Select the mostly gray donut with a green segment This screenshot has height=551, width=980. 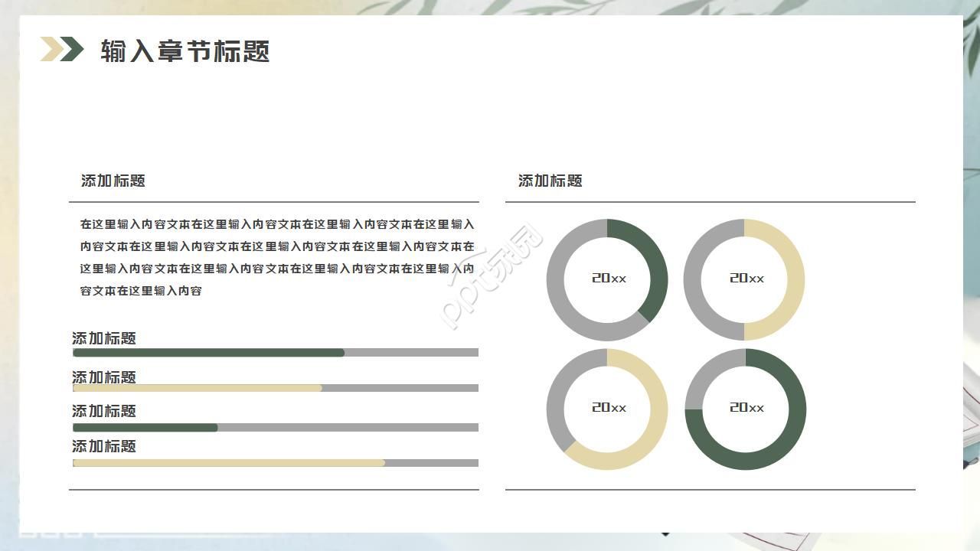[607, 279]
